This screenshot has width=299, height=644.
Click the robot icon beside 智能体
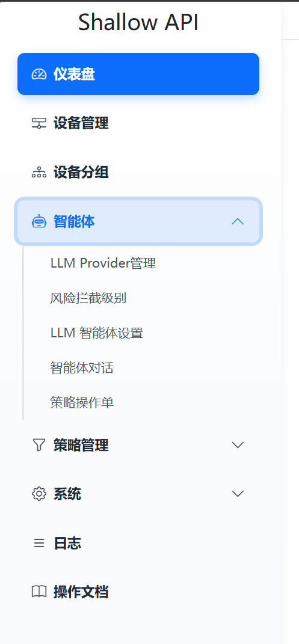(x=39, y=222)
